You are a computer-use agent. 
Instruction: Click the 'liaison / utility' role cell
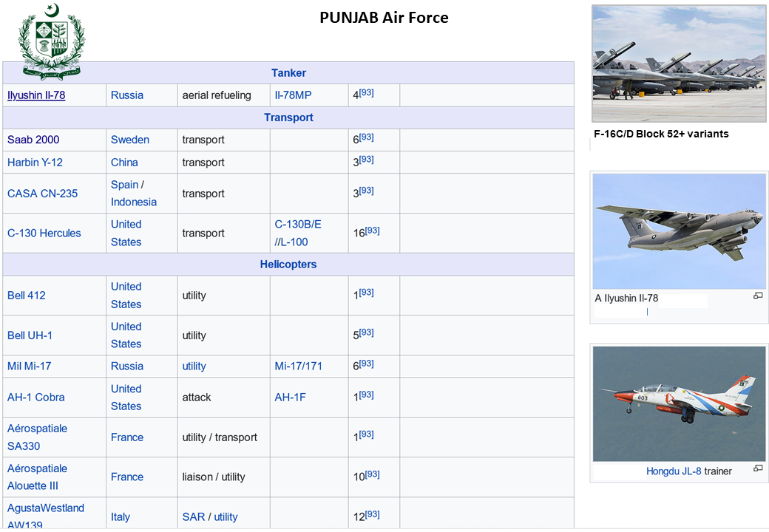point(214,477)
